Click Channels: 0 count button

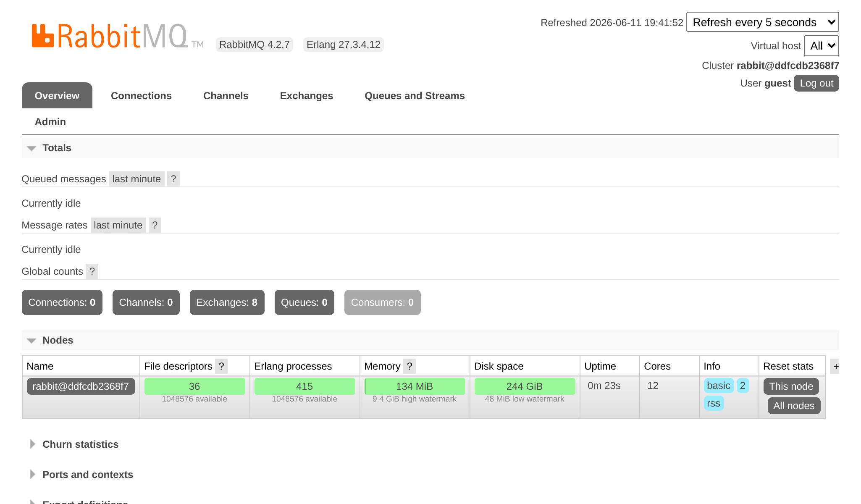(x=146, y=302)
